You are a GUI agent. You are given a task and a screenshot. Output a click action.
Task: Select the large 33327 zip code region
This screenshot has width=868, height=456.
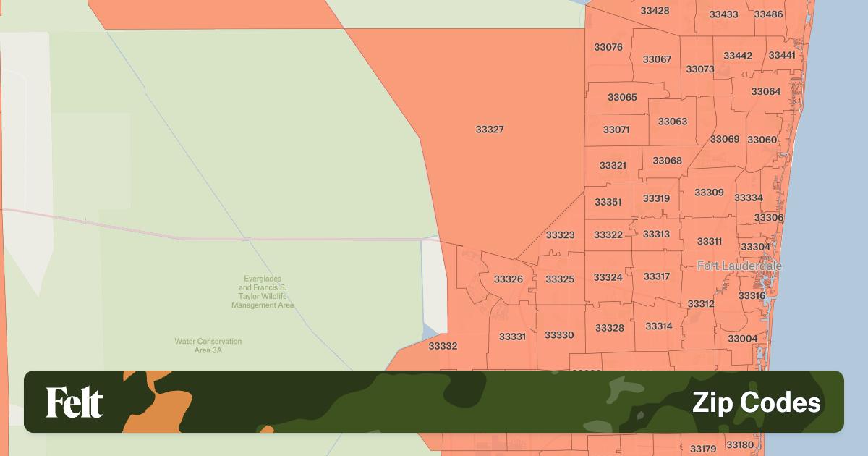pos(490,130)
